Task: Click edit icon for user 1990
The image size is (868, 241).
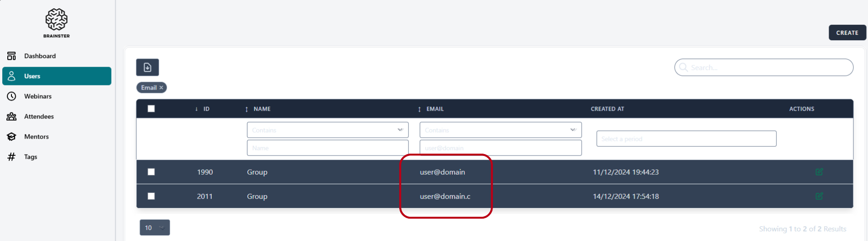Action: 819,172
